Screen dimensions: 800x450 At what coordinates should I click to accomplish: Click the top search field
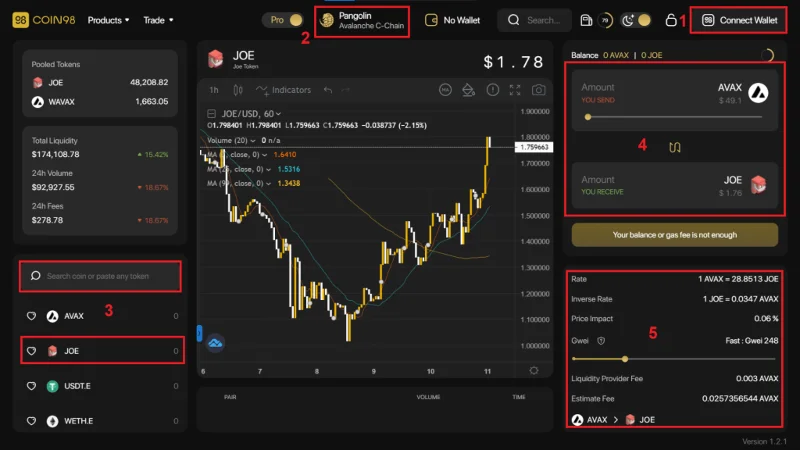(534, 20)
